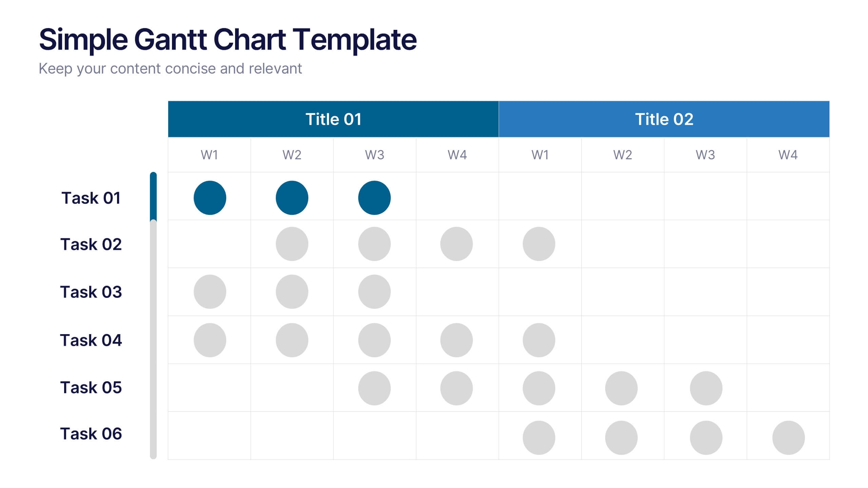Select the Task 06 row label
Image resolution: width=868 pixels, height=488 pixels.
coord(91,434)
